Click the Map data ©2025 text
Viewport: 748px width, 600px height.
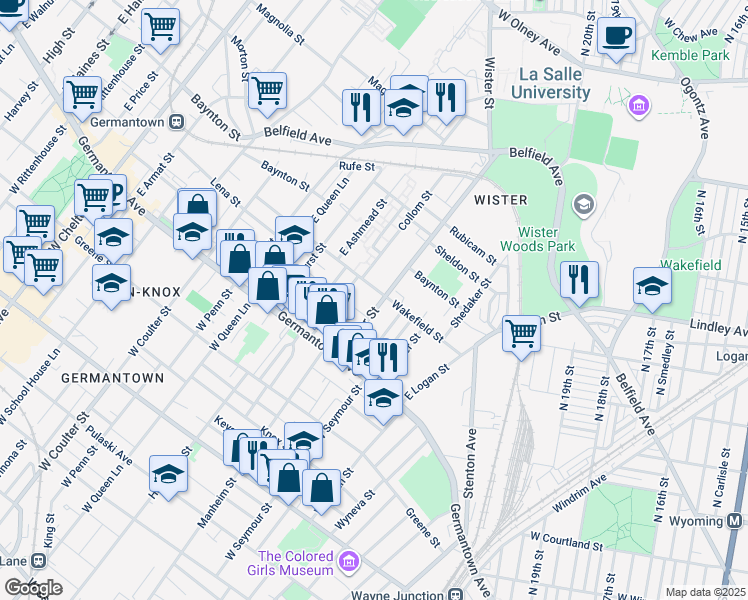[x=705, y=593]
